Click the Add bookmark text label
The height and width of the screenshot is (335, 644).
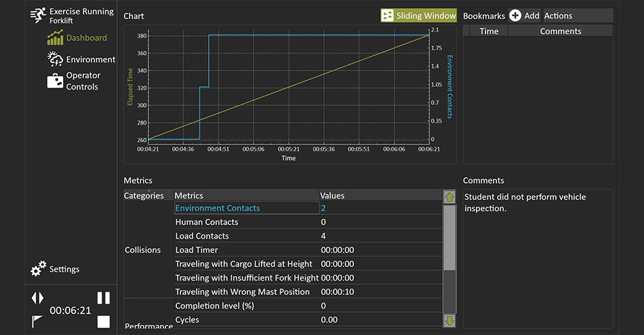(532, 16)
